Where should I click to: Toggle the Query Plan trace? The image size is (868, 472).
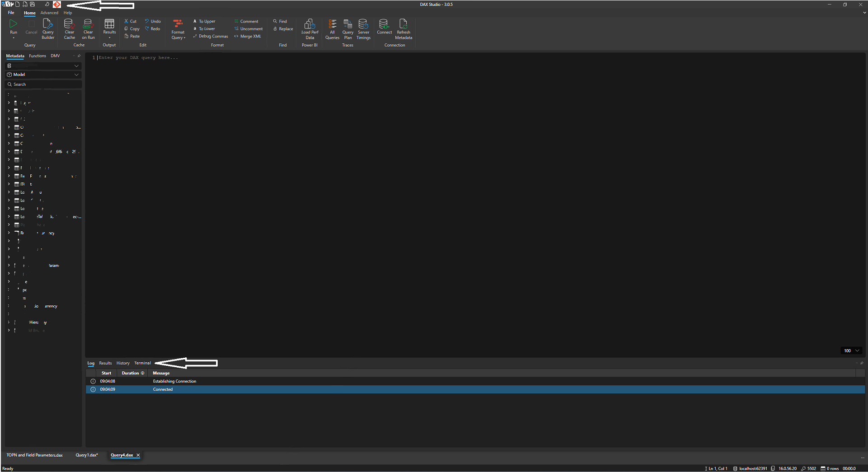tap(347, 29)
